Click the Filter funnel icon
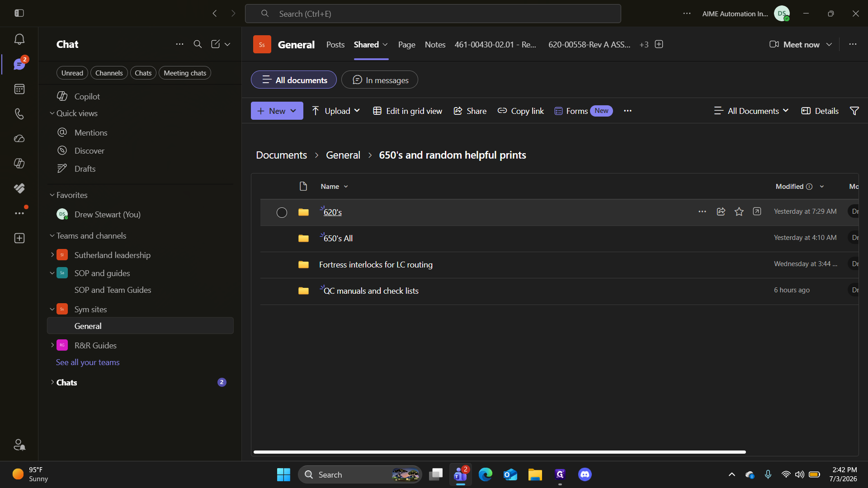 (x=854, y=111)
